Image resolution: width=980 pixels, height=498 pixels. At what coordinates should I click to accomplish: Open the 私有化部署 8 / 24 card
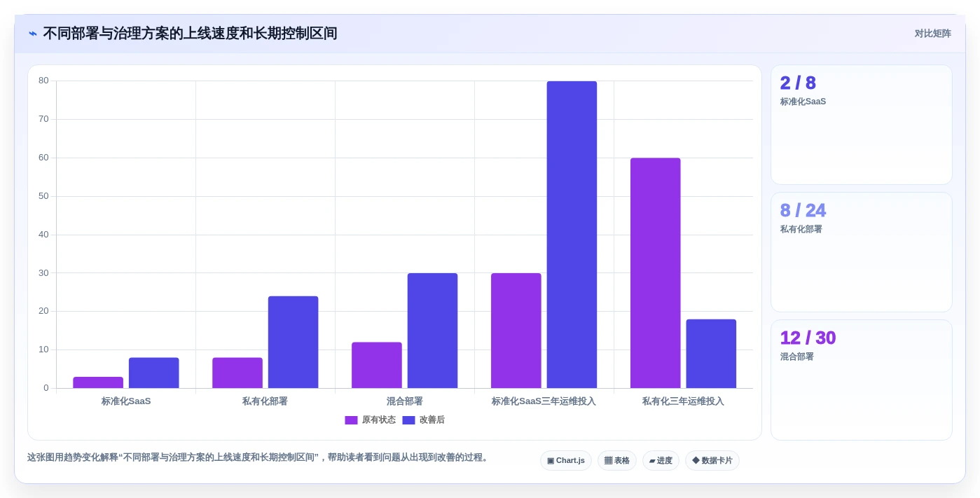tap(862, 252)
